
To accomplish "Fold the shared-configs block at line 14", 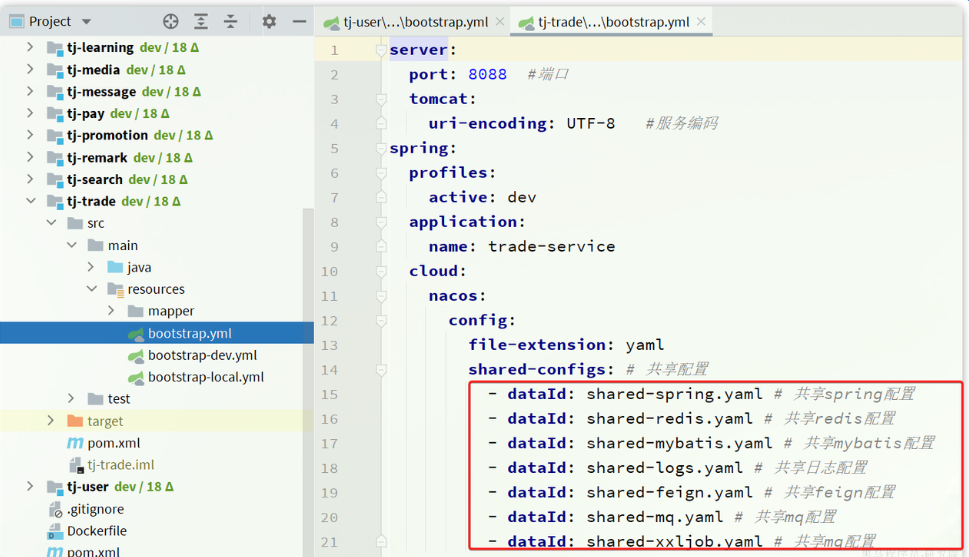I will (x=381, y=370).
